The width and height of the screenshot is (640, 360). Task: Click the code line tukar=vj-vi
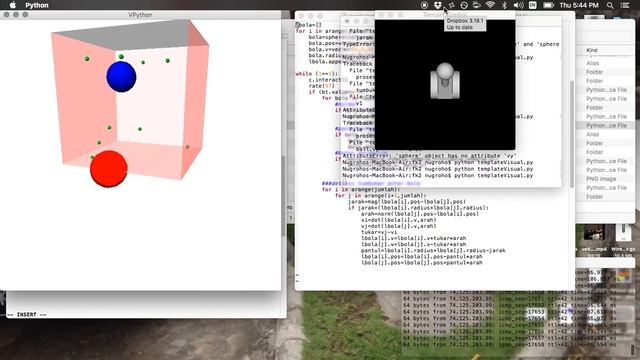[x=379, y=232]
